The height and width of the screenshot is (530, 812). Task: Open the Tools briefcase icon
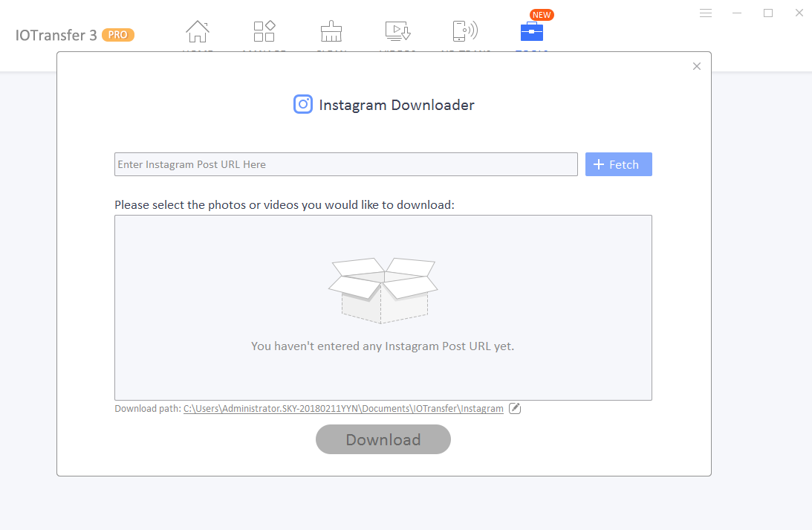pyautogui.click(x=531, y=32)
